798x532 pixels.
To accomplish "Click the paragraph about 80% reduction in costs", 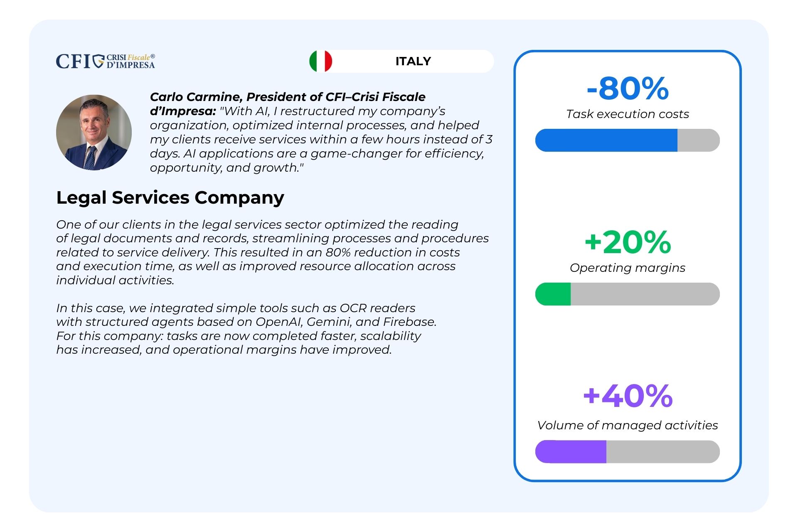I will click(x=272, y=252).
